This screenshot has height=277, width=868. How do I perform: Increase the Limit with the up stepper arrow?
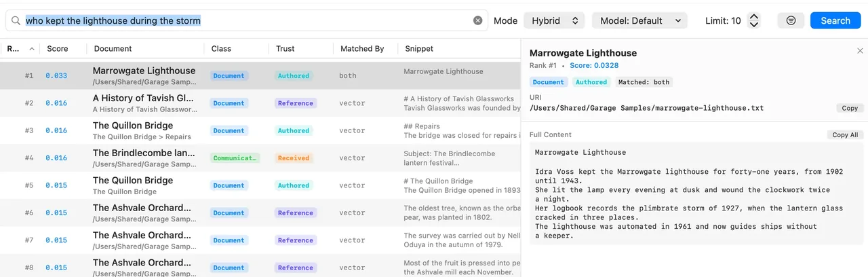pyautogui.click(x=753, y=16)
